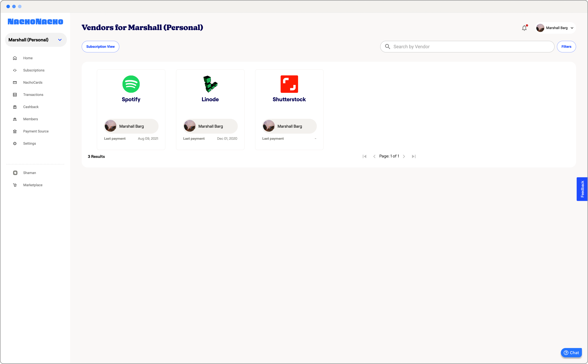Click Marshall Barg avatar on Shutterstock card
Image resolution: width=588 pixels, height=364 pixels.
(x=269, y=126)
